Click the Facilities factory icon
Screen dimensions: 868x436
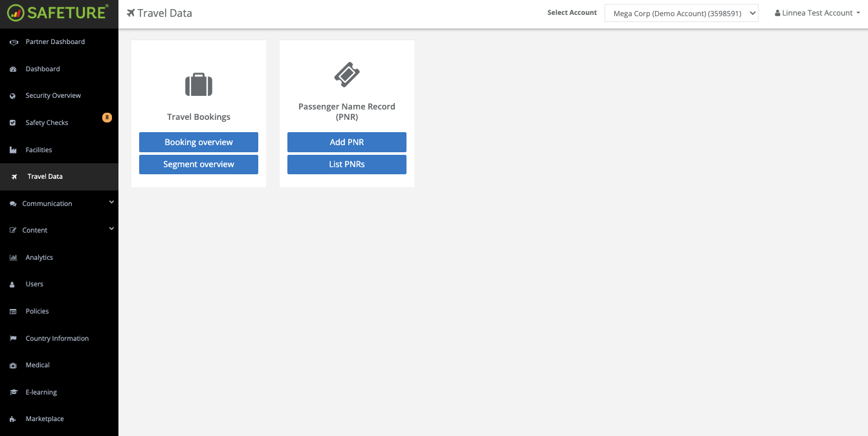pos(13,150)
